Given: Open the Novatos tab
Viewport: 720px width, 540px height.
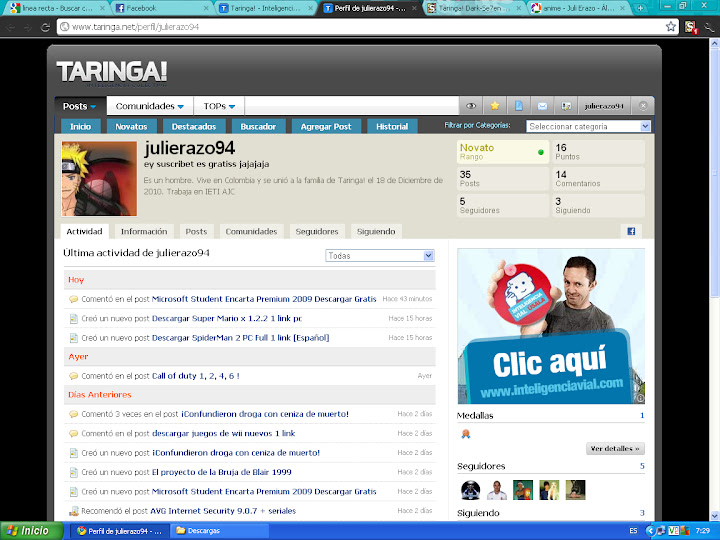Looking at the screenshot, I should 131,126.
